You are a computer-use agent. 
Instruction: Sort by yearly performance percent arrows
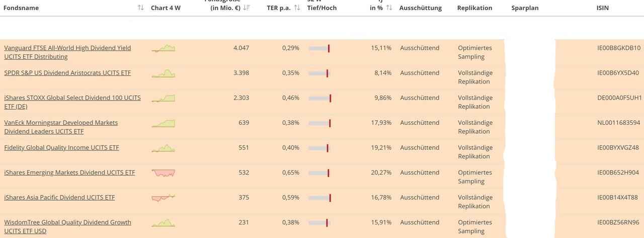coord(389,8)
